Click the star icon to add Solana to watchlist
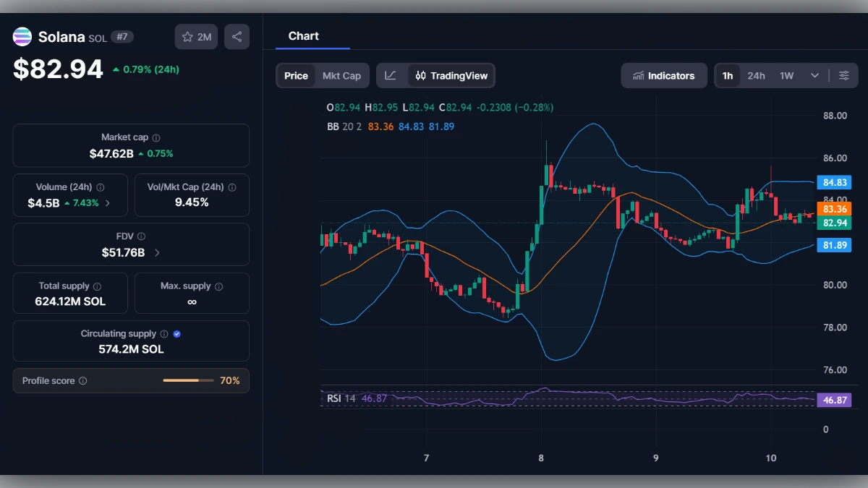Screen dimensions: 868x488 187,36
